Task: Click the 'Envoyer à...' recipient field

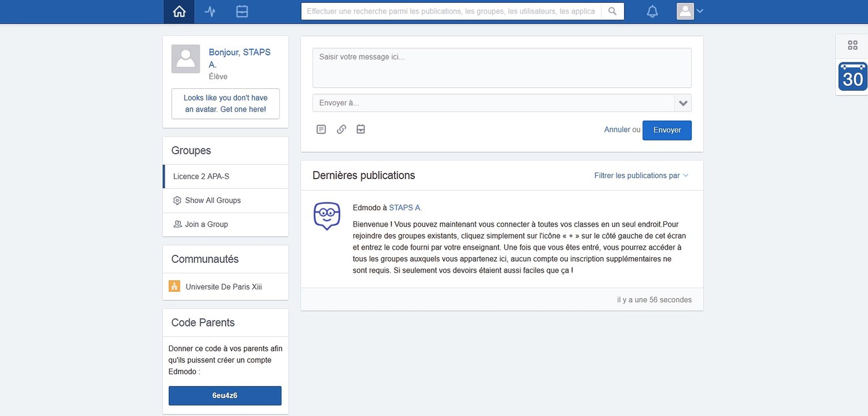Action: click(x=494, y=103)
